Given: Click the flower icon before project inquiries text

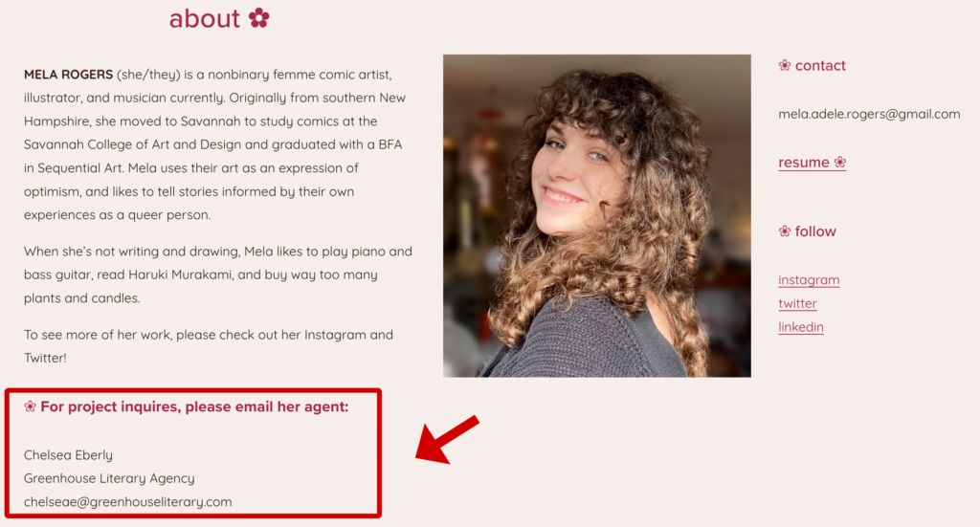Looking at the screenshot, I should (30, 406).
